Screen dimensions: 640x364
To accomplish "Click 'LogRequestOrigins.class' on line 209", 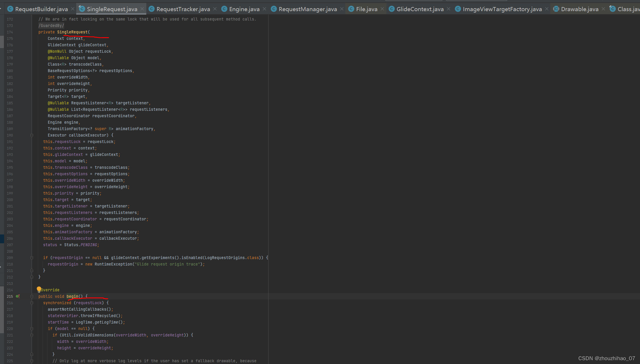I will click(232, 258).
